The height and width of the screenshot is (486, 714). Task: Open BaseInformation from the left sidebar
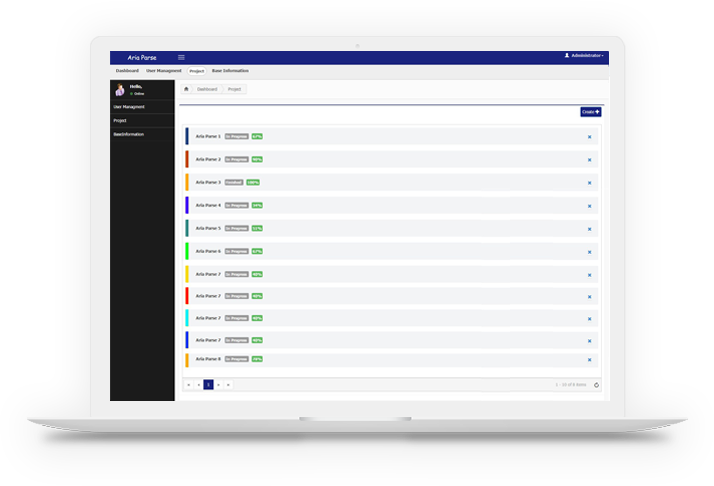(129, 134)
